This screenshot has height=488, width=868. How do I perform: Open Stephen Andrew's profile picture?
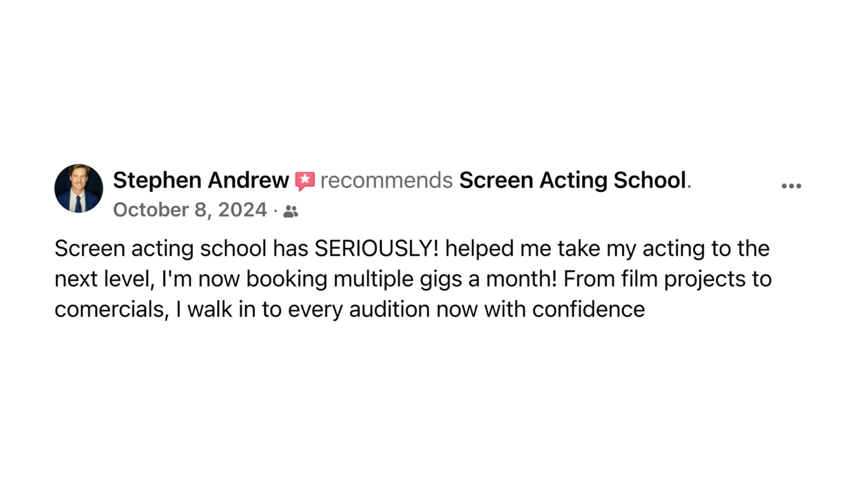click(79, 189)
